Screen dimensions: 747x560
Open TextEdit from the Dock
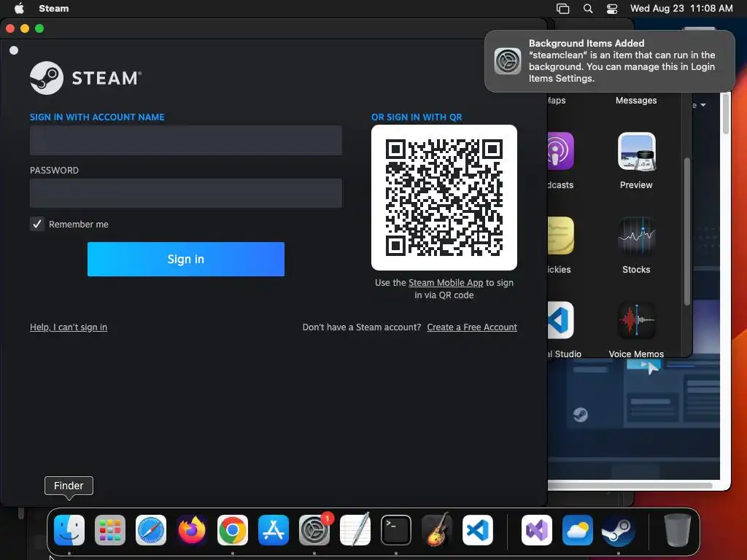pos(355,530)
